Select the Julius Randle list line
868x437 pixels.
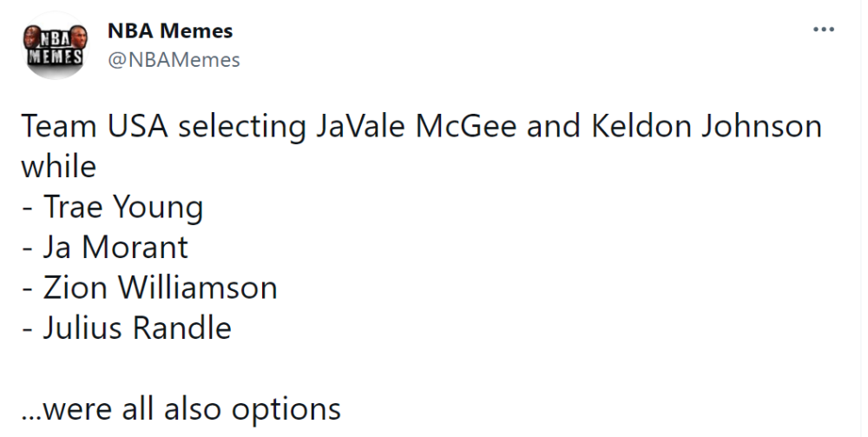click(x=126, y=328)
